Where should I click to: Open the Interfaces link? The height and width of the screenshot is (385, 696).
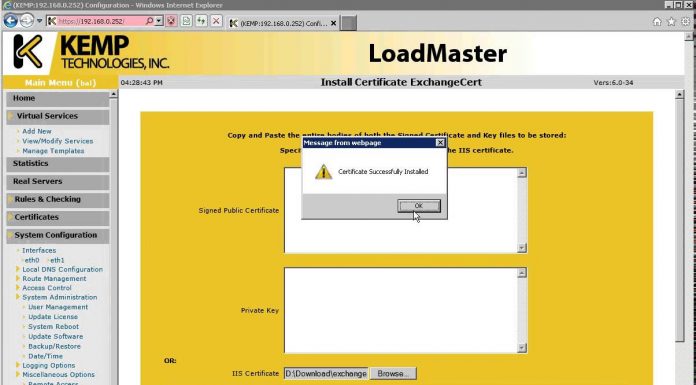pyautogui.click(x=39, y=250)
